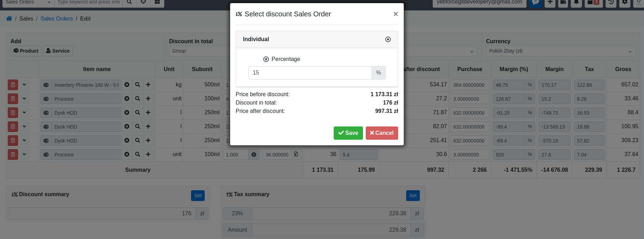644x239 pixels.
Task: Open the quantity info icon beside 1.000
Action: (254, 154)
